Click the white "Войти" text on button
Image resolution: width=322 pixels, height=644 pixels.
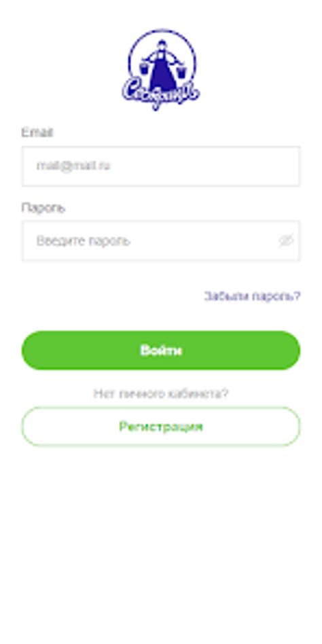161,351
